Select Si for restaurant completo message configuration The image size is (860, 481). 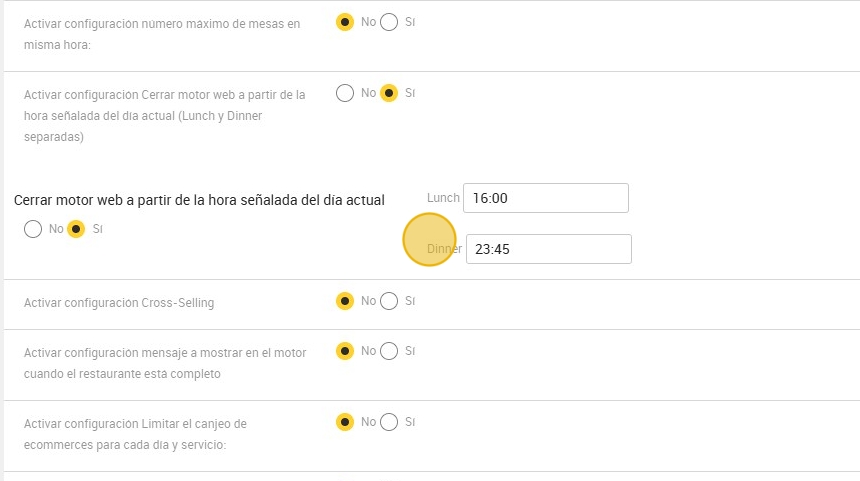click(x=389, y=351)
